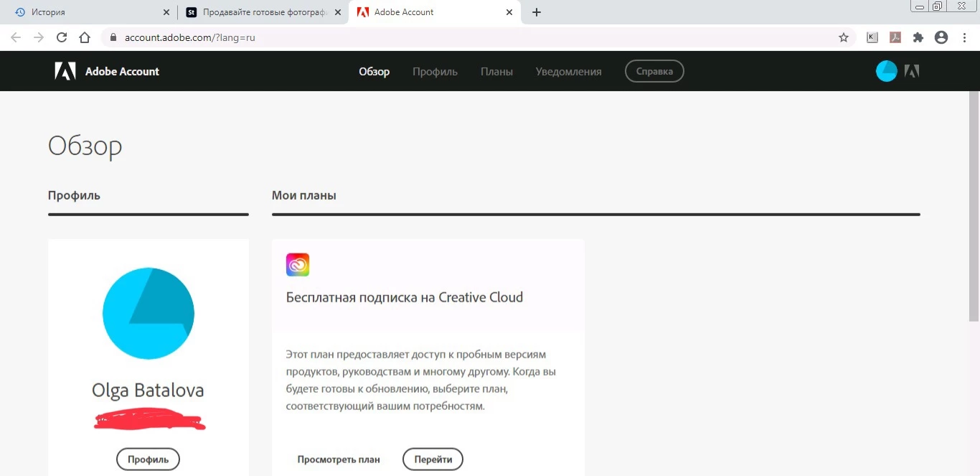980x476 pixels.
Task: Open the blue profile avatar in header
Action: [887, 71]
